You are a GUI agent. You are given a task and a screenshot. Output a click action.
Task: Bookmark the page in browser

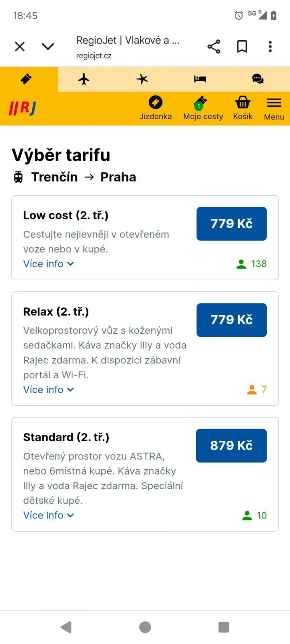(x=242, y=47)
